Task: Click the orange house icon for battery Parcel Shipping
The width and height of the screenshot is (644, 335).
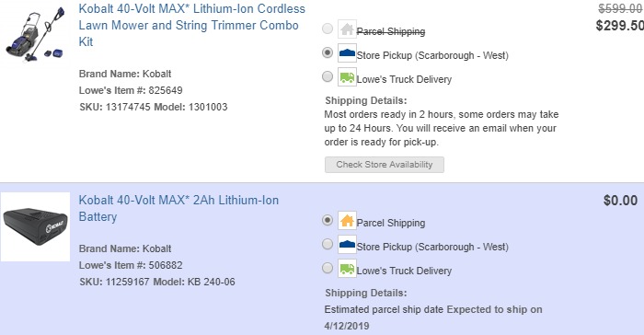Action: pyautogui.click(x=347, y=221)
